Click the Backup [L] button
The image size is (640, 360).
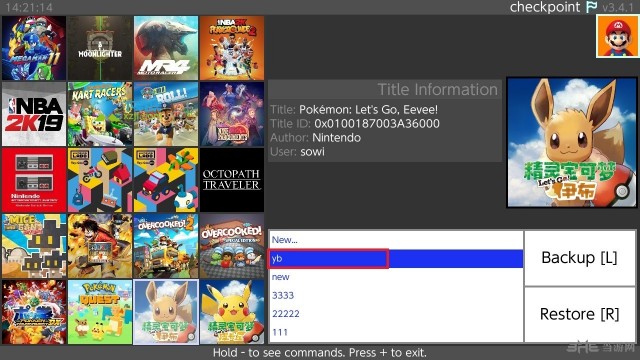[x=580, y=258]
